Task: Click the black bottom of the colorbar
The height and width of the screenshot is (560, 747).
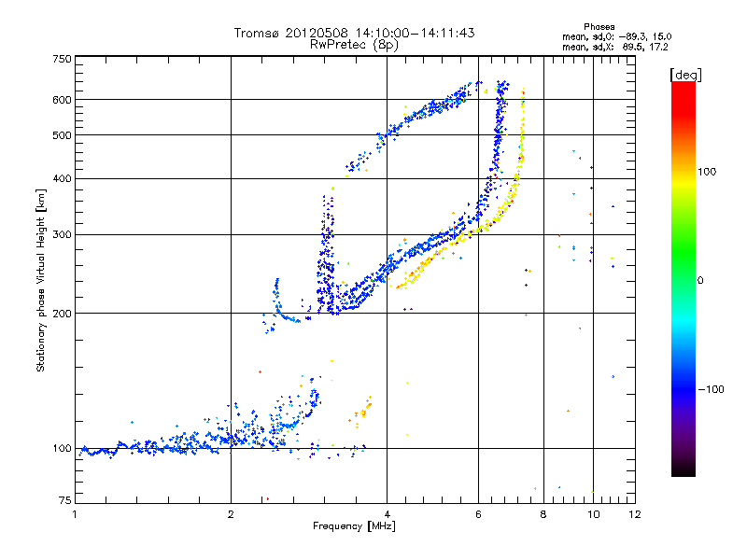Action: [684, 469]
